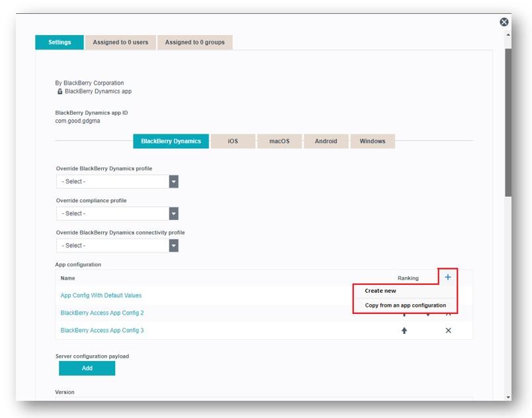This screenshot has height=418, width=532.
Task: Open the Override compliance profile dropdown
Action: coord(173,213)
